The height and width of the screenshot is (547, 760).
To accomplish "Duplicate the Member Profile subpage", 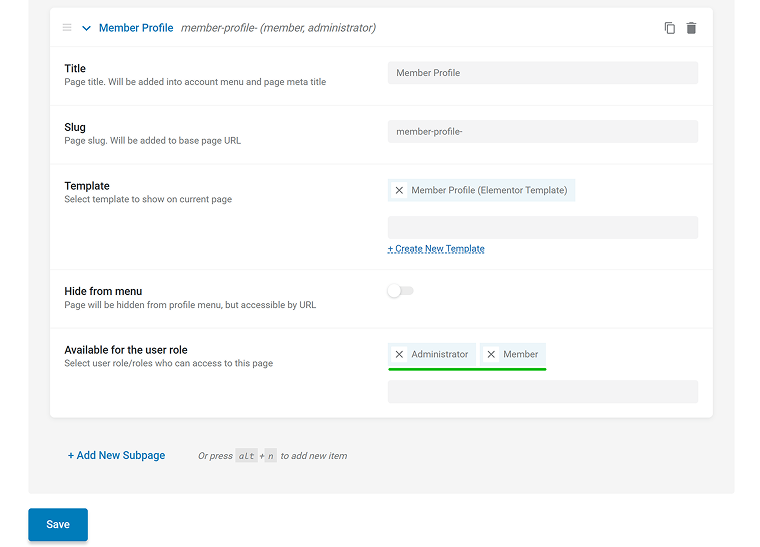I will pyautogui.click(x=669, y=28).
